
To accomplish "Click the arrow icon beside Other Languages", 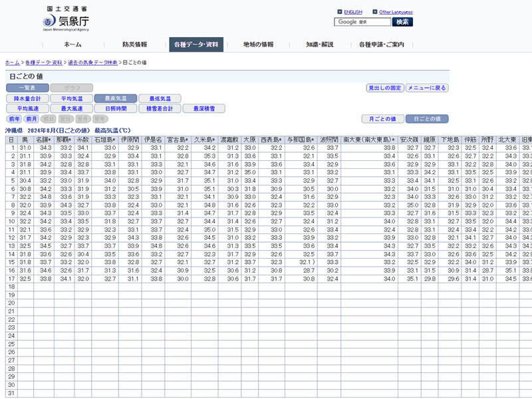I will coord(375,12).
